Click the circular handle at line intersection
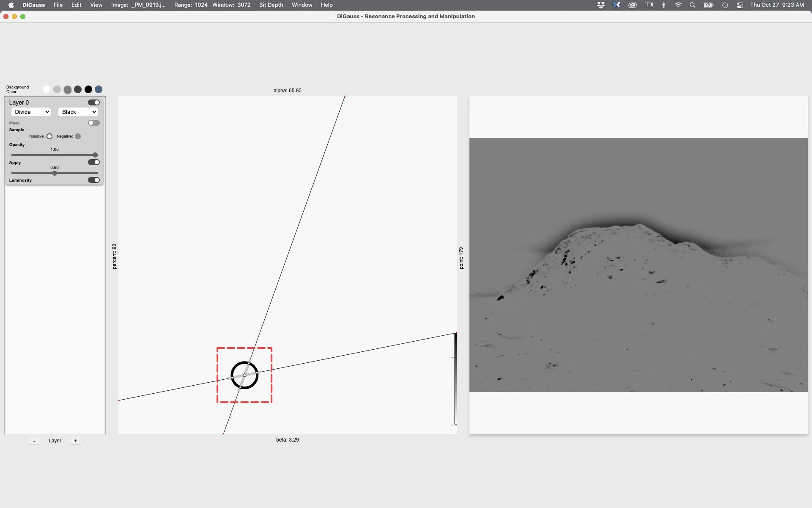 pos(244,375)
